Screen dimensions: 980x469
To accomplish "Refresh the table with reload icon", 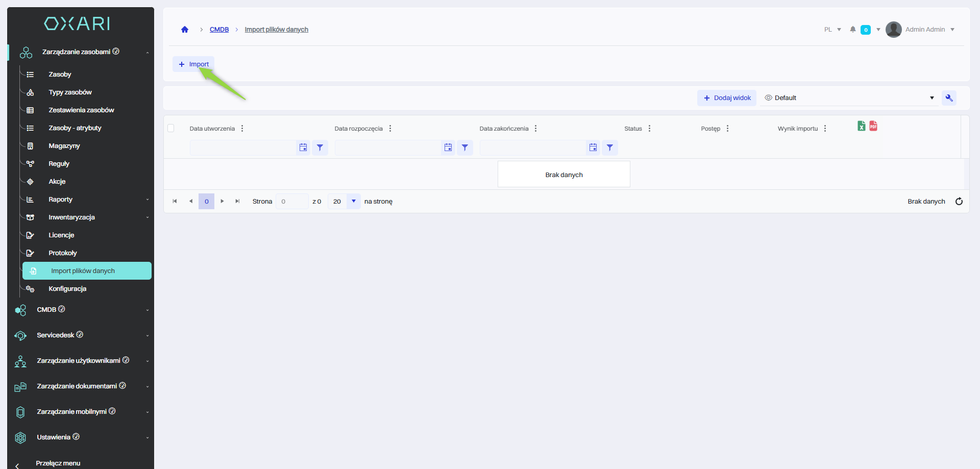I will tap(959, 202).
